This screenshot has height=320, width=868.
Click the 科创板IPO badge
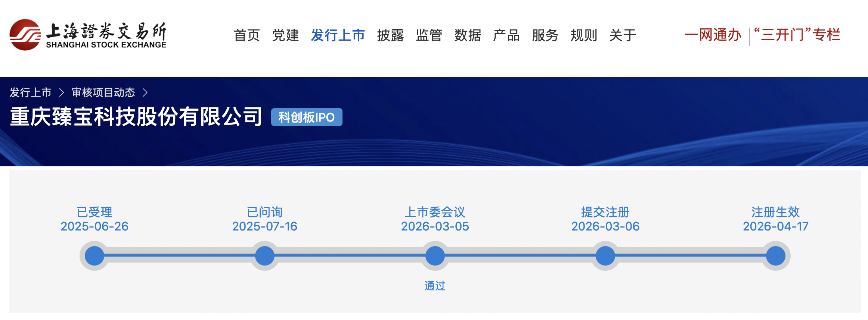307,117
